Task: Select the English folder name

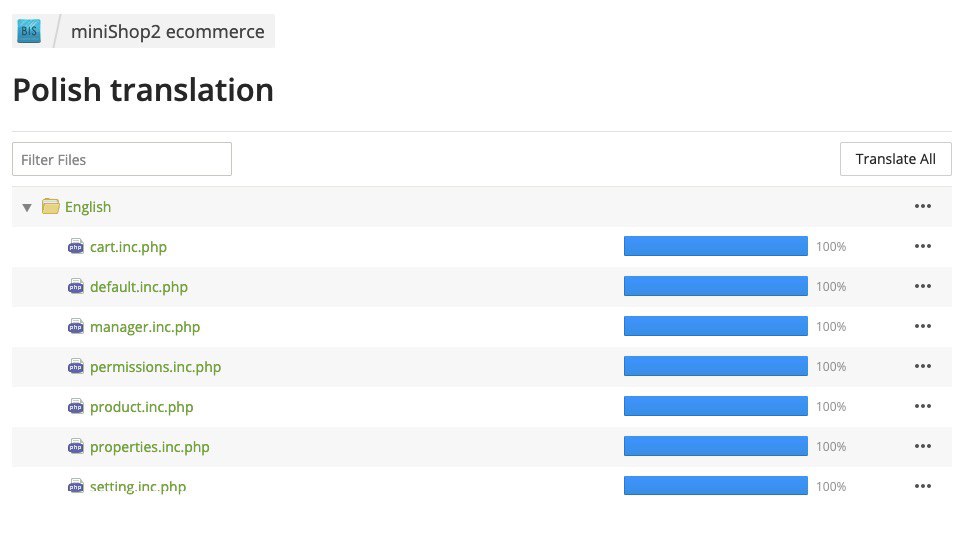Action: tap(88, 207)
